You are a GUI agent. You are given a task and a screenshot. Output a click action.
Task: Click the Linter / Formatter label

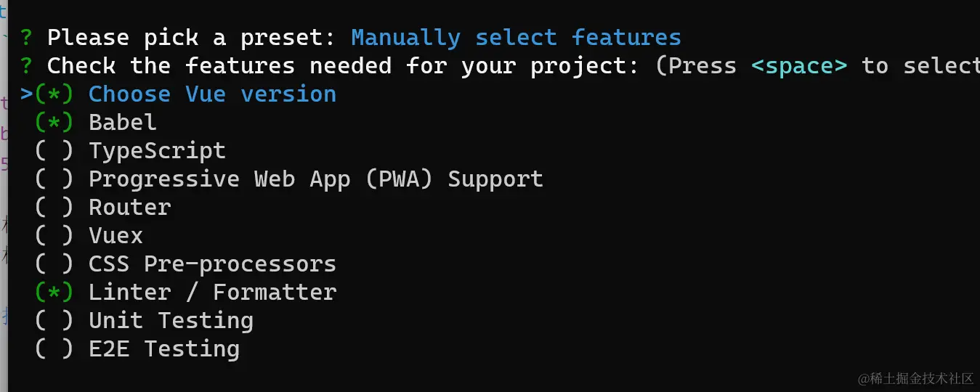pyautogui.click(x=212, y=293)
